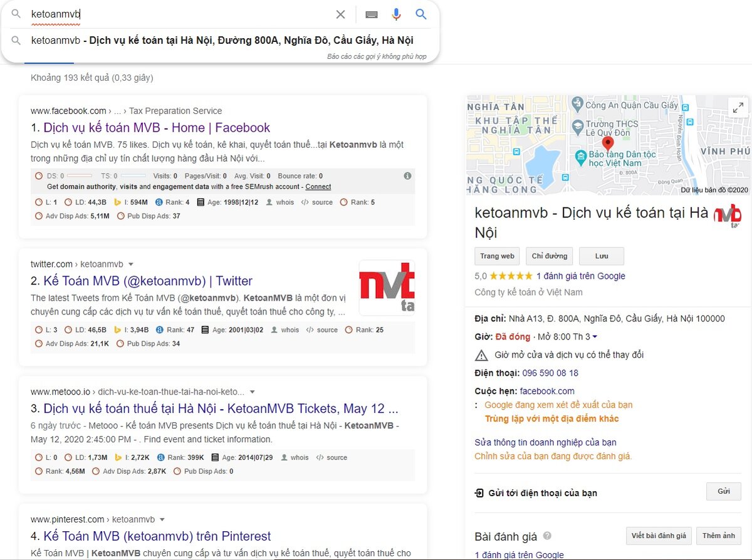
Task: Expand the opening hours dropdown Mở 8:00 Th 3
Action: pyautogui.click(x=595, y=337)
